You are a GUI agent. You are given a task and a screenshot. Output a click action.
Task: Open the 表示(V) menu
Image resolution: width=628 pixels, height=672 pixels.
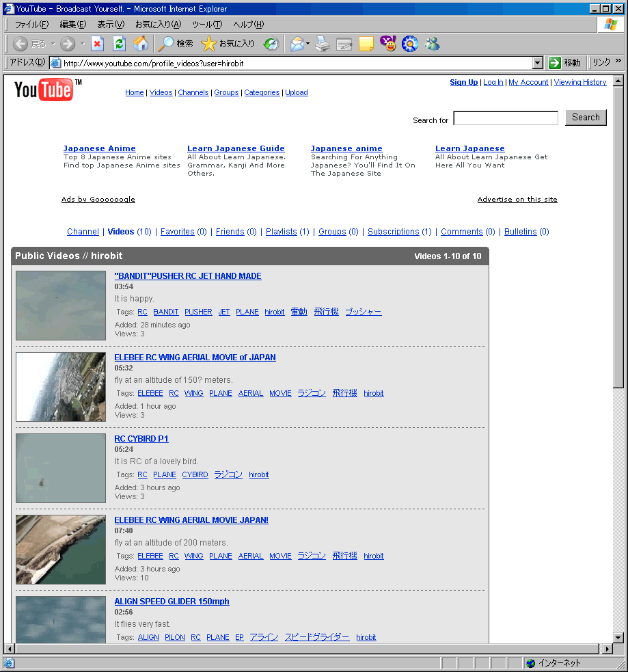pos(110,25)
